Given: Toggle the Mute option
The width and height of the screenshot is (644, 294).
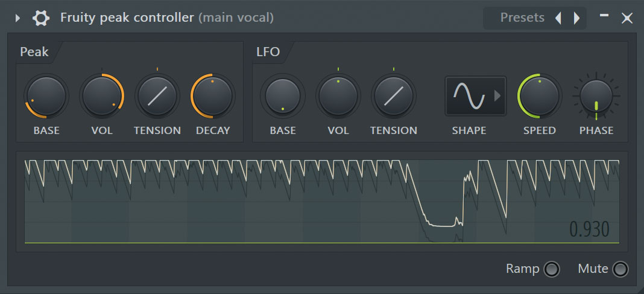Looking at the screenshot, I should 620,269.
